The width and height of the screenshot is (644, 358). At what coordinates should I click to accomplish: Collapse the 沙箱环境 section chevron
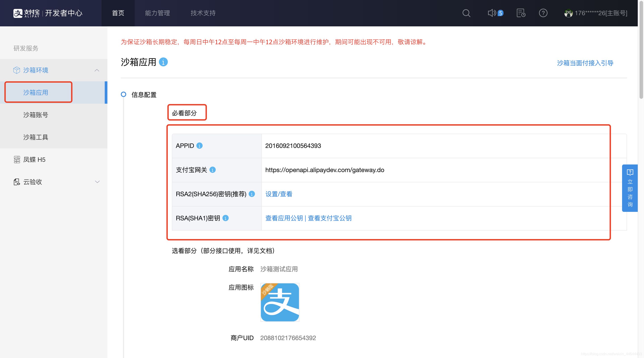97,70
